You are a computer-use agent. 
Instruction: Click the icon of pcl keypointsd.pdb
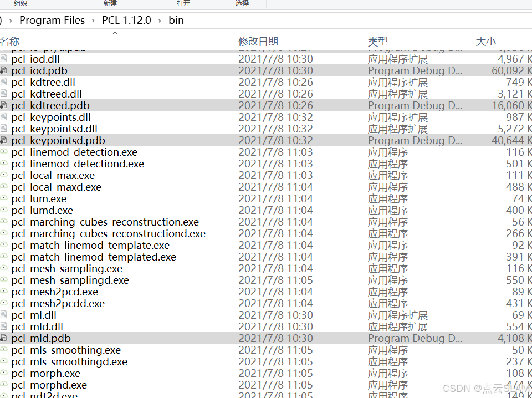(x=3, y=140)
